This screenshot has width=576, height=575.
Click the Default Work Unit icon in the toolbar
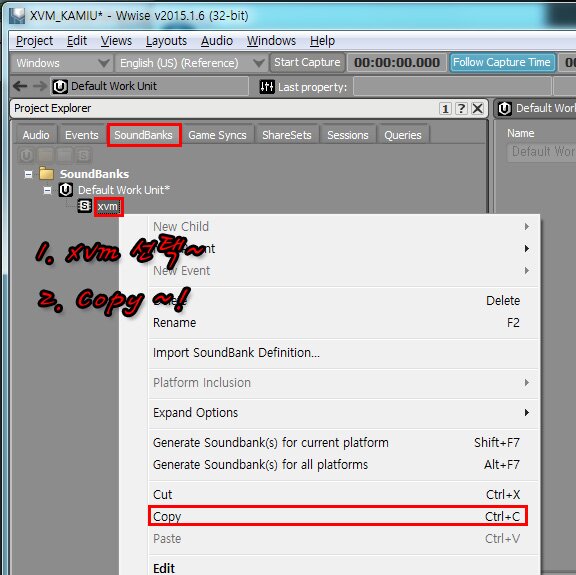(60, 87)
